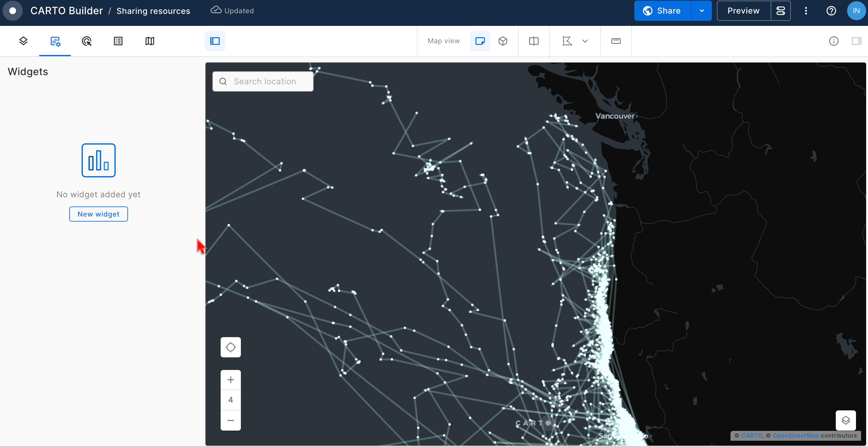Open the Basemap tab icon
The width and height of the screenshot is (868, 447).
pos(150,41)
